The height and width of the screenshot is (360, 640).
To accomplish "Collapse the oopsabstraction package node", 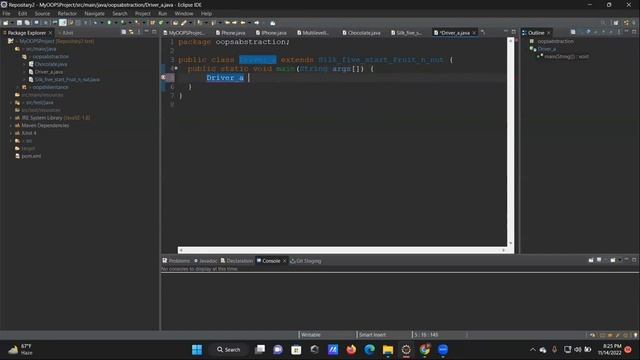I will coord(18,57).
